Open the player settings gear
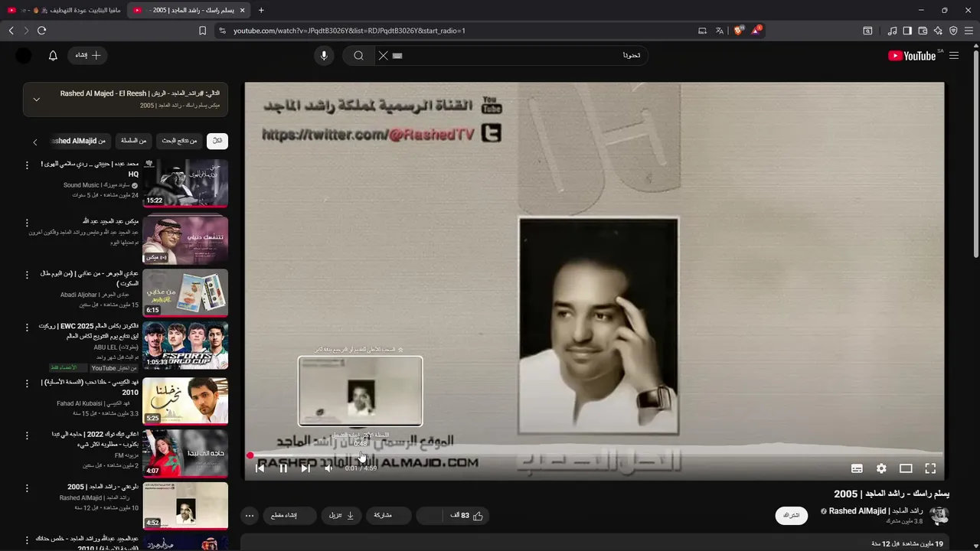Image resolution: width=980 pixels, height=551 pixels. pyautogui.click(x=881, y=468)
